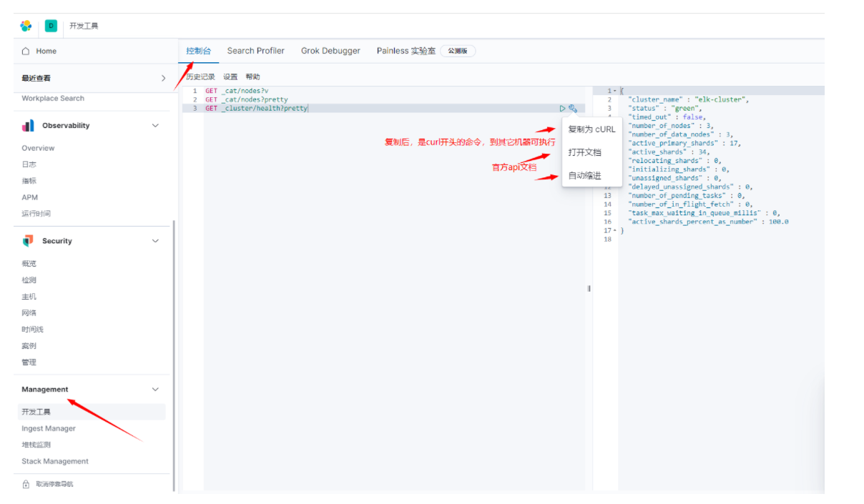Image resolution: width=864 pixels, height=504 pixels.
Task: Click the 公测版 badge
Action: tap(458, 51)
